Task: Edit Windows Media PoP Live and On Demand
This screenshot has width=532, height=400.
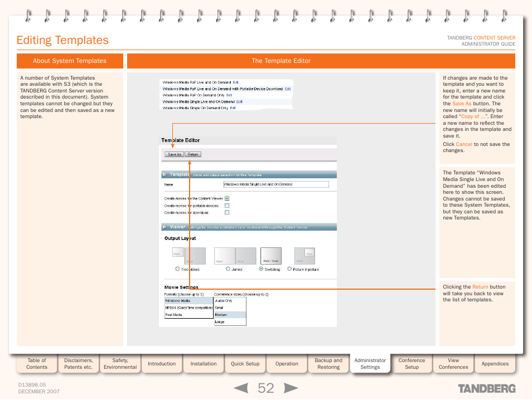Action: pos(236,82)
